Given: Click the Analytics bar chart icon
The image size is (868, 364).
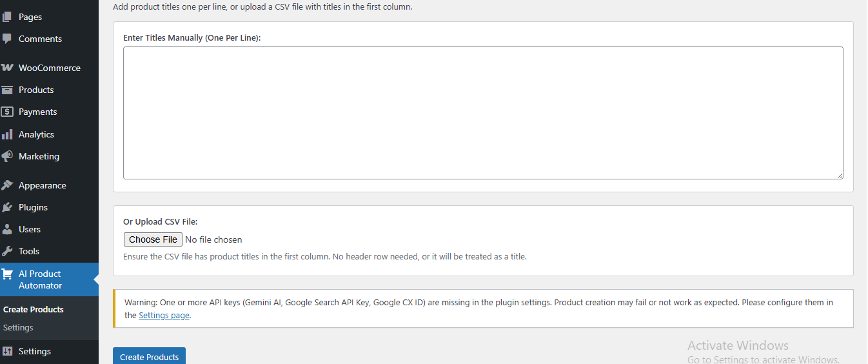Looking at the screenshot, I should point(7,134).
